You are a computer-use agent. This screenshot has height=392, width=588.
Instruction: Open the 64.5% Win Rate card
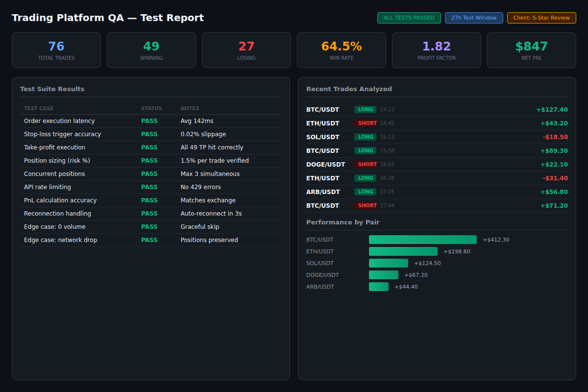[342, 50]
